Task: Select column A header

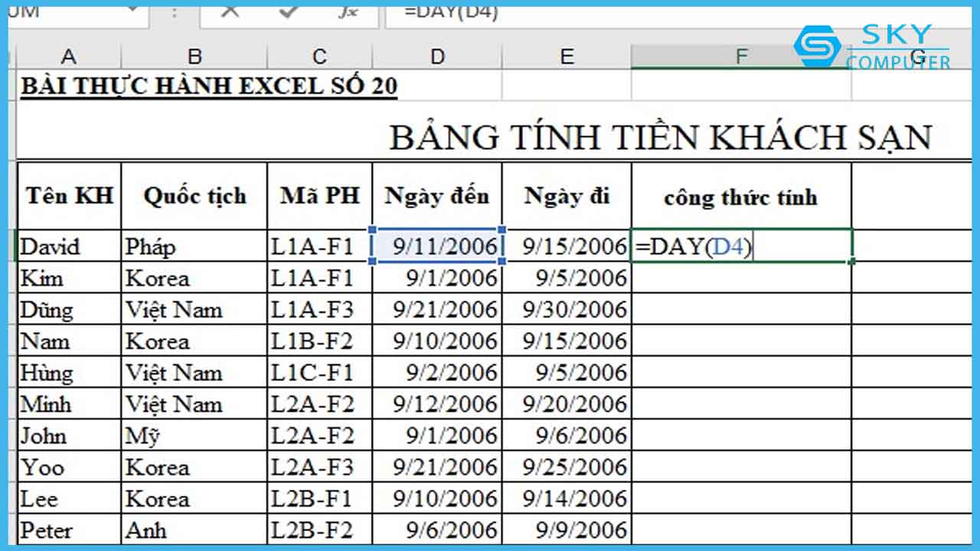Action: 69,56
